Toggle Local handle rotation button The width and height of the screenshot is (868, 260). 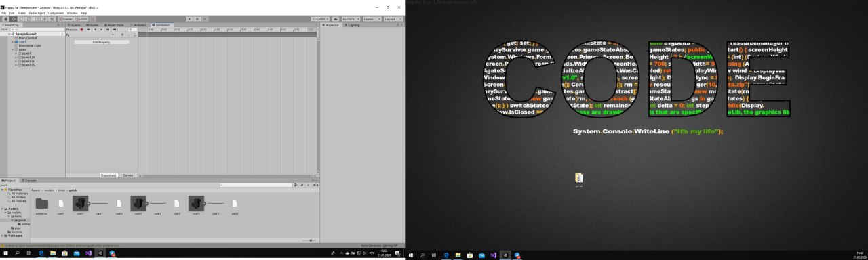pos(81,19)
